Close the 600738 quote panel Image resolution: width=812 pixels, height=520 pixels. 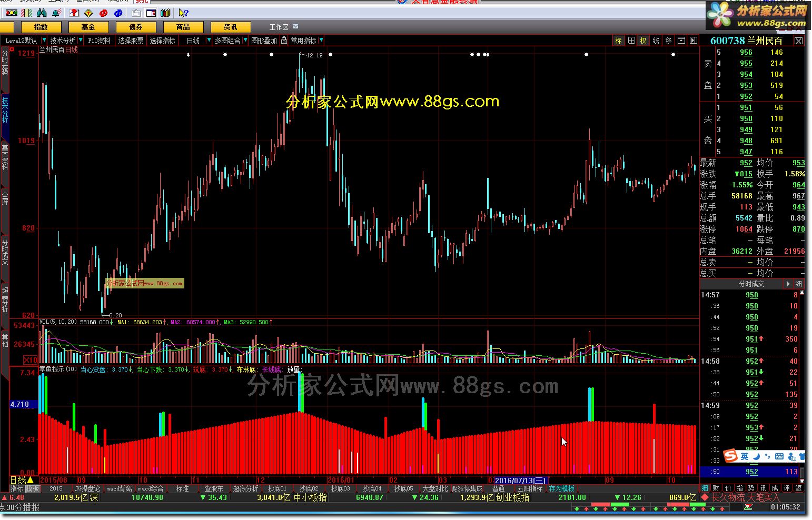[799, 41]
